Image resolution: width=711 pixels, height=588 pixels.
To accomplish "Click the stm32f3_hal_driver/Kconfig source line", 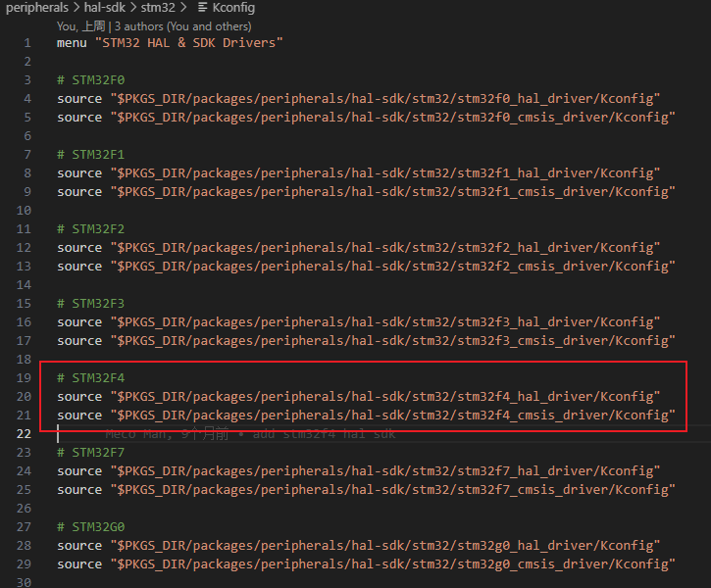I will 358,322.
